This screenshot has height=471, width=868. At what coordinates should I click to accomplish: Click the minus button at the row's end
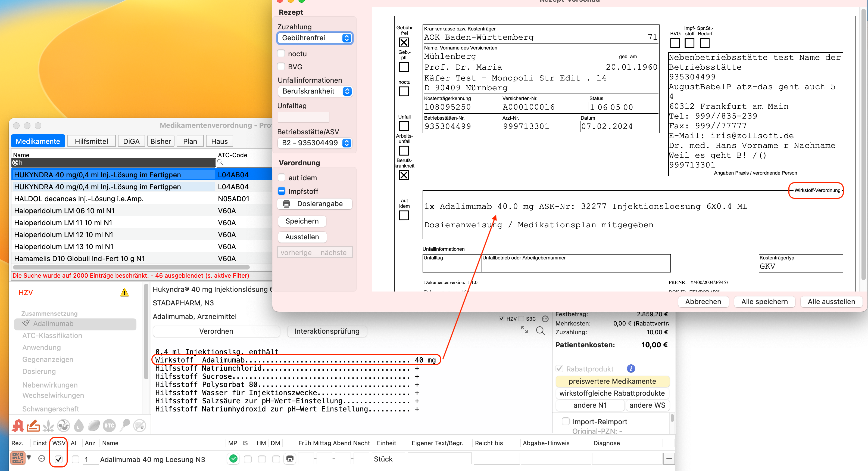point(669,459)
